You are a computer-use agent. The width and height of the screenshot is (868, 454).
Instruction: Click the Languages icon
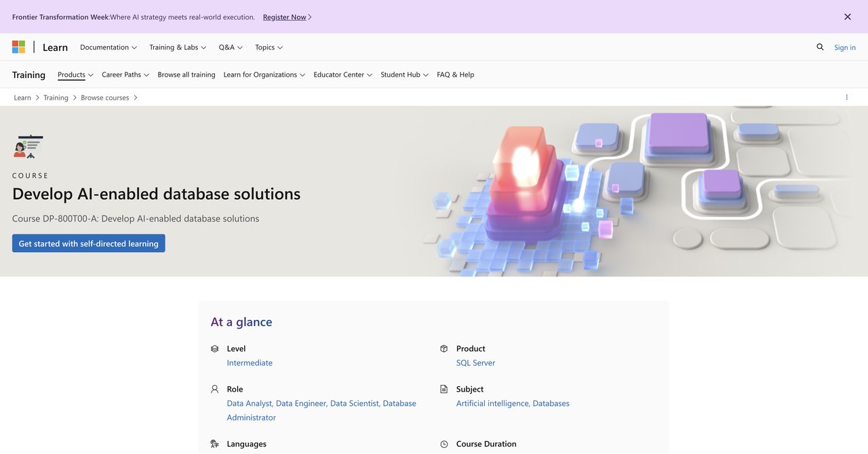215,445
